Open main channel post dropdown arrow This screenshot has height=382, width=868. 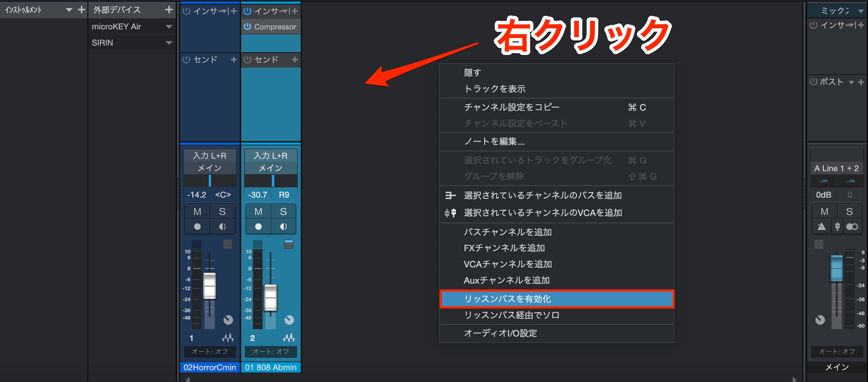pyautogui.click(x=851, y=82)
